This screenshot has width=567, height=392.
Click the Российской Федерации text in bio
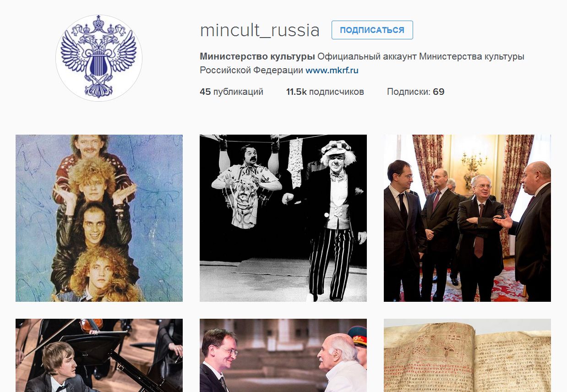pos(251,71)
